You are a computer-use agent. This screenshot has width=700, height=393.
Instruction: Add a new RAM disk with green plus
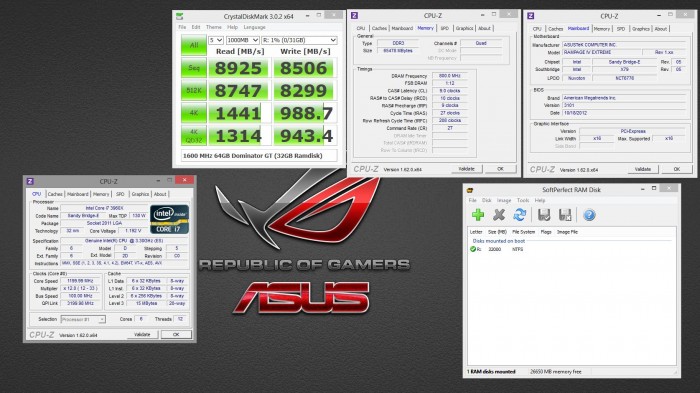coord(478,215)
